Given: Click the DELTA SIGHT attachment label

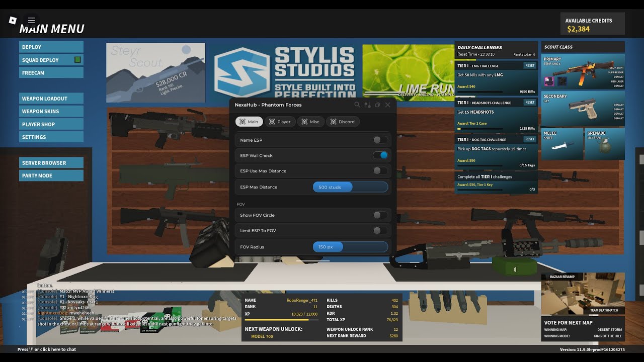Looking at the screenshot, I should [616, 67].
